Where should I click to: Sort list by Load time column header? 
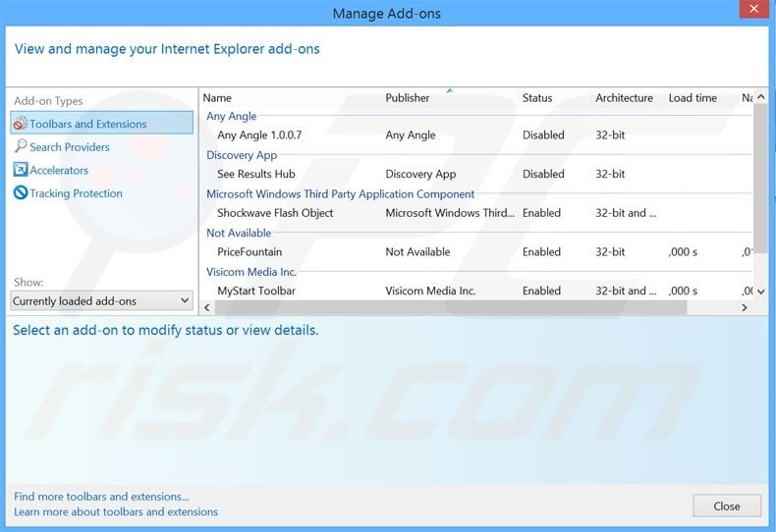693,98
